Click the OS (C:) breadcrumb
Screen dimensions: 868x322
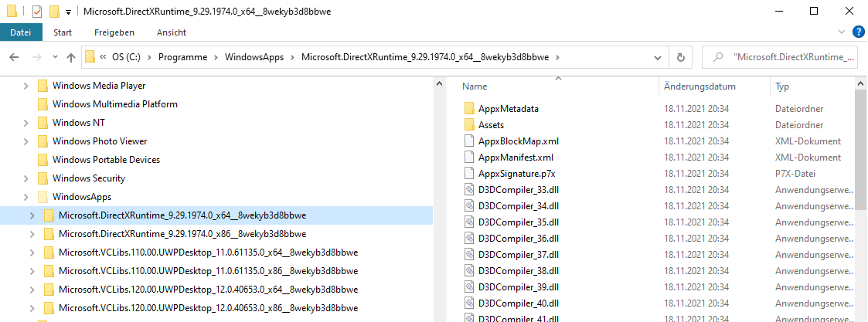tap(127, 57)
